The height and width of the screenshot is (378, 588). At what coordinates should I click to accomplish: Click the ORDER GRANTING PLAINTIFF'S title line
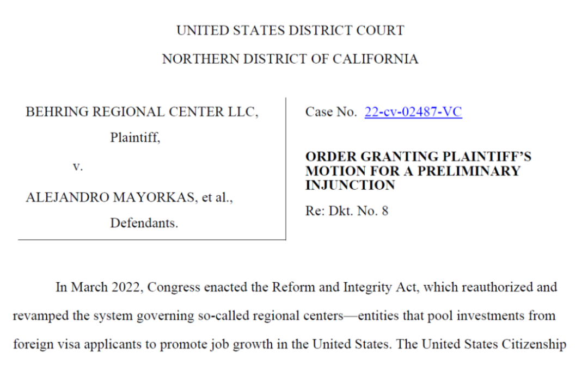[x=418, y=157]
